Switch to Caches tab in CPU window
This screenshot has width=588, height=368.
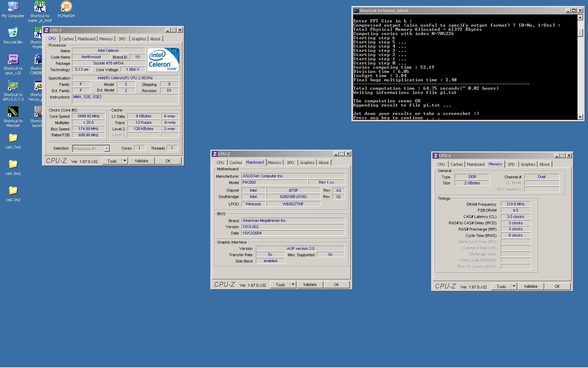[x=68, y=39]
